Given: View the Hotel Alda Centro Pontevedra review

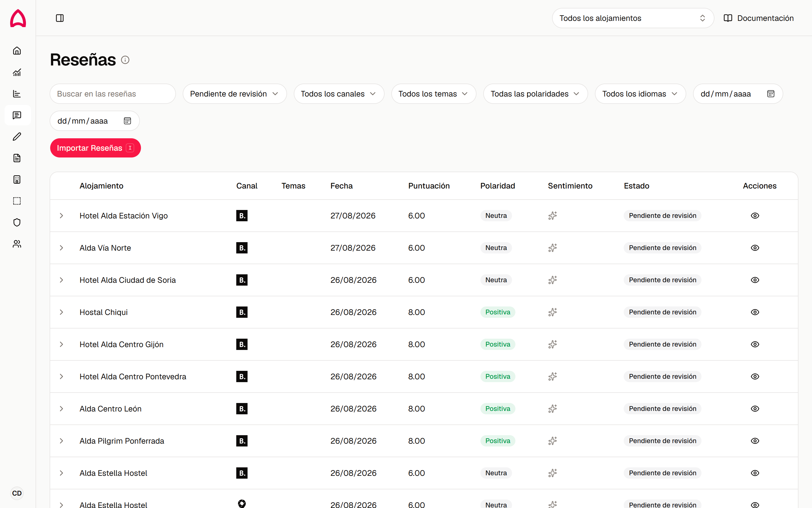Looking at the screenshot, I should pyautogui.click(x=755, y=377).
